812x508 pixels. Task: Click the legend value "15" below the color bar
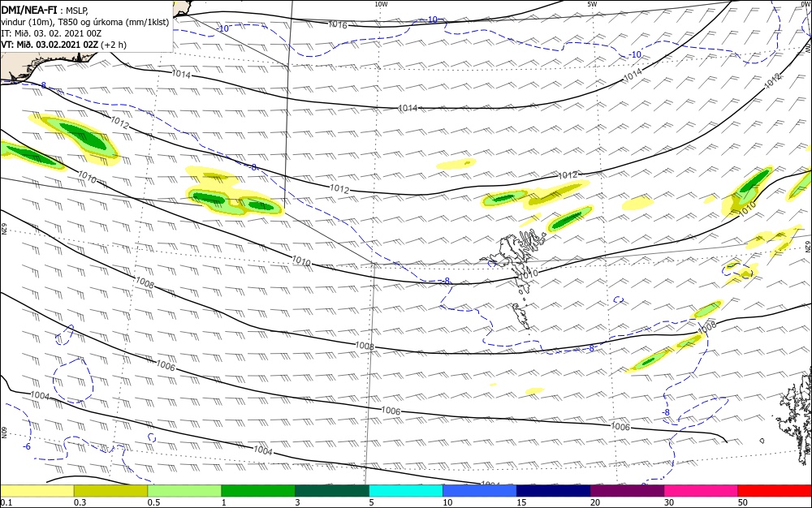coord(521,502)
